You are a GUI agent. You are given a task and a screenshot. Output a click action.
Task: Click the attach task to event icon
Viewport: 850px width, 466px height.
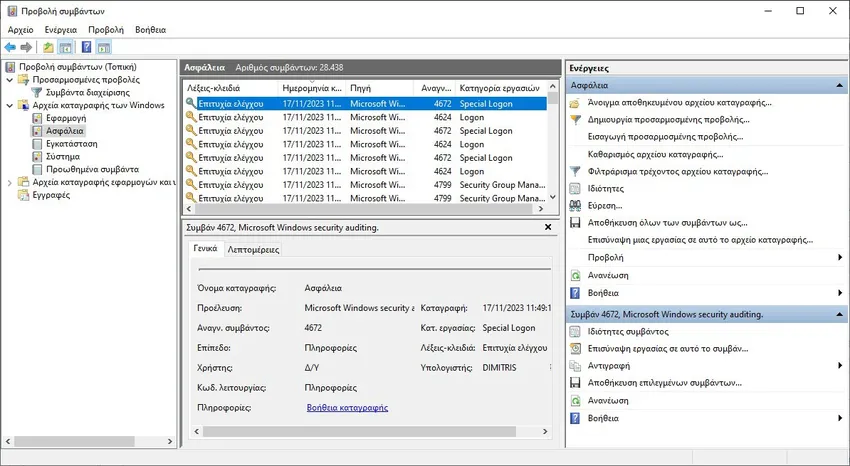pos(575,349)
